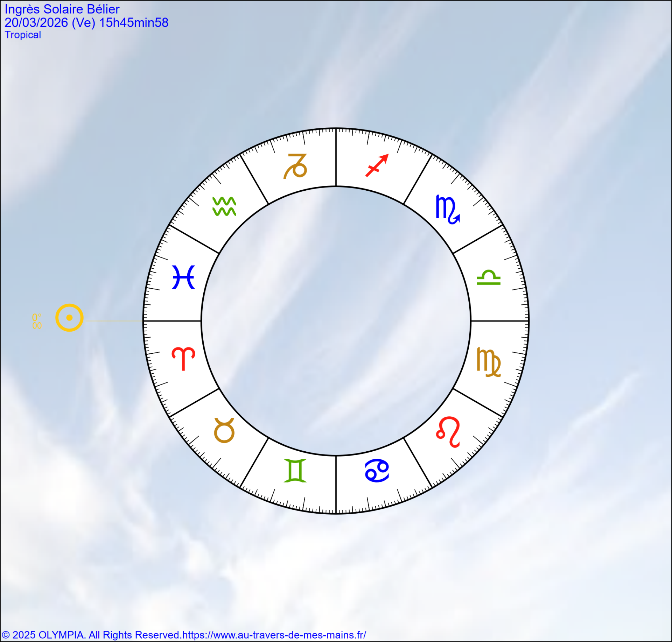Select the blue Pisces symbol
This screenshot has height=642, width=672.
click(x=183, y=277)
